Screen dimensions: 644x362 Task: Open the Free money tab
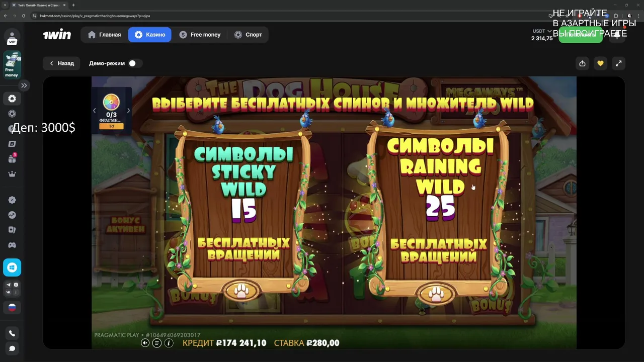click(200, 35)
